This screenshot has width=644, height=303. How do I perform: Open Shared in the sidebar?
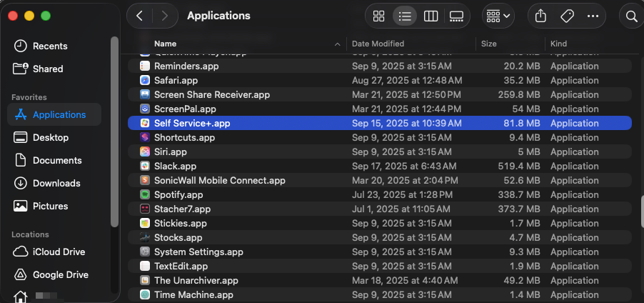click(38, 69)
